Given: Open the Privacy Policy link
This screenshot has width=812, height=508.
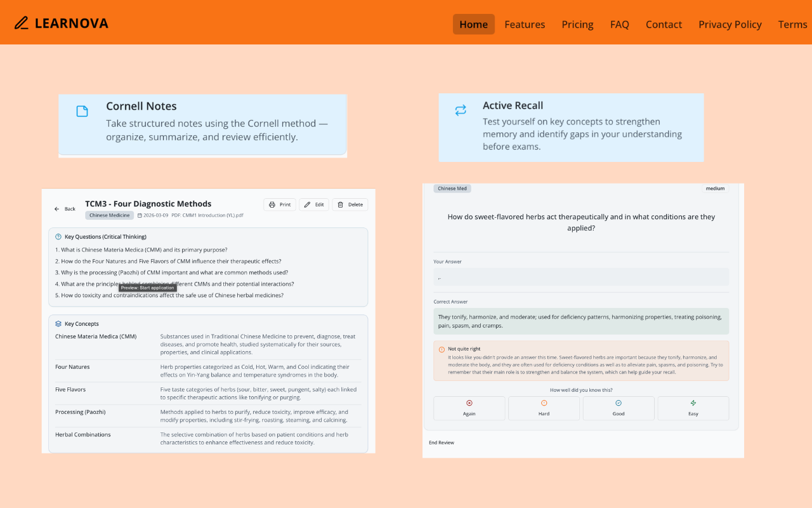Looking at the screenshot, I should coord(730,24).
